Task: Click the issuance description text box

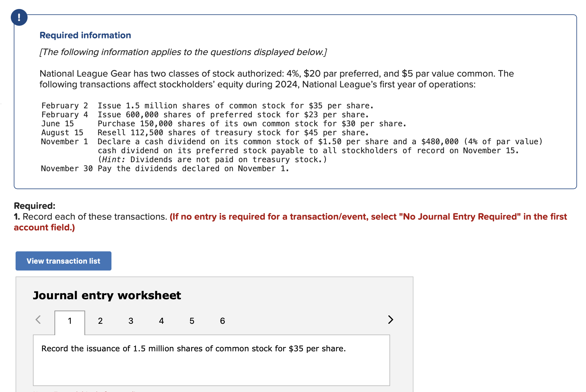Action: tap(211, 360)
